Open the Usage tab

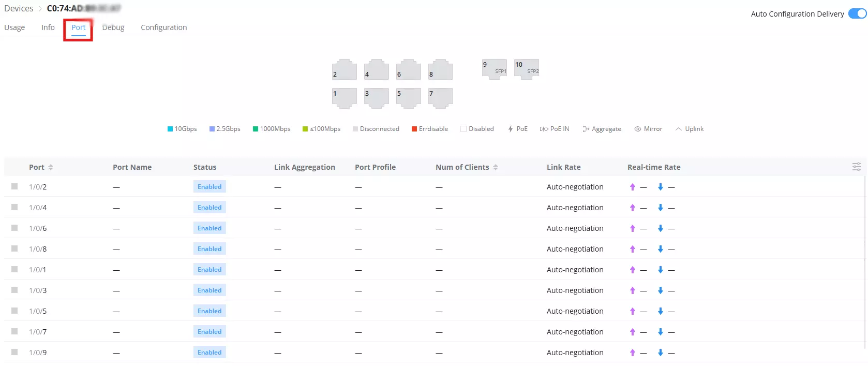point(14,27)
